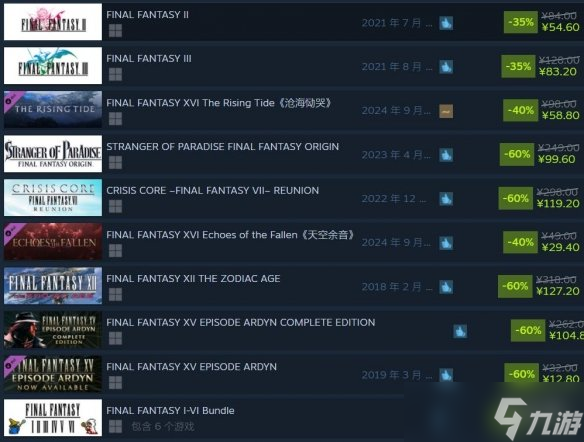The height and width of the screenshot is (442, 584).
Task: Click the -35% discount badge for FINAL FANTASY II
Action: pyautogui.click(x=520, y=22)
